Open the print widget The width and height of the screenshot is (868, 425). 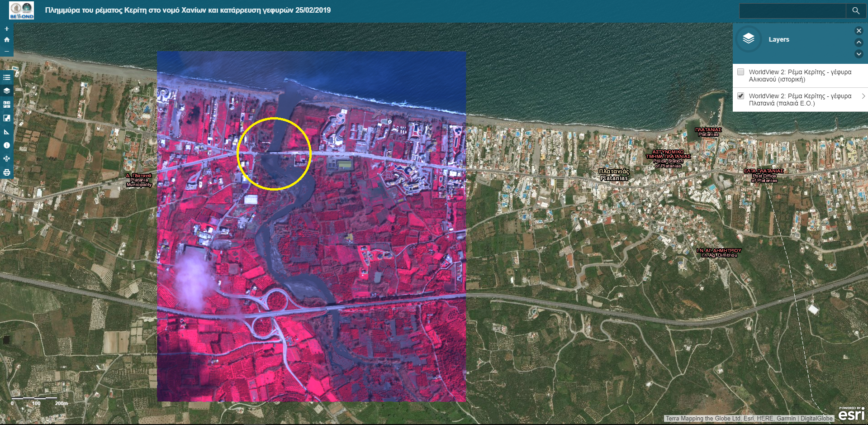click(6, 172)
